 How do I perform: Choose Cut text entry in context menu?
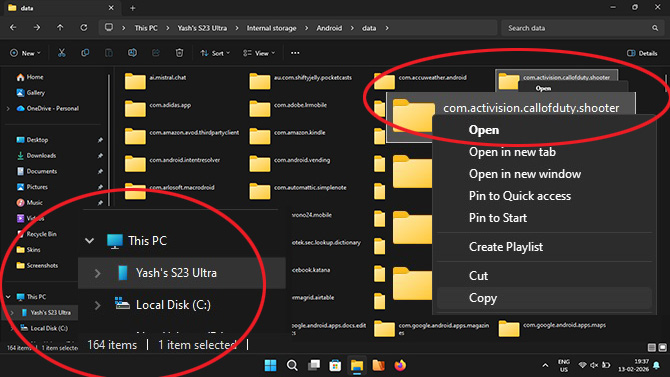[478, 276]
